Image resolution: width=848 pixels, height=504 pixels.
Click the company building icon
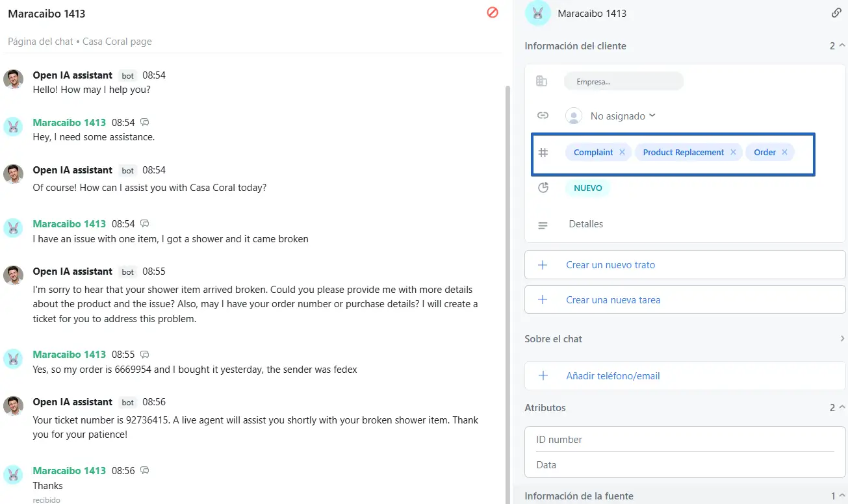coord(541,81)
